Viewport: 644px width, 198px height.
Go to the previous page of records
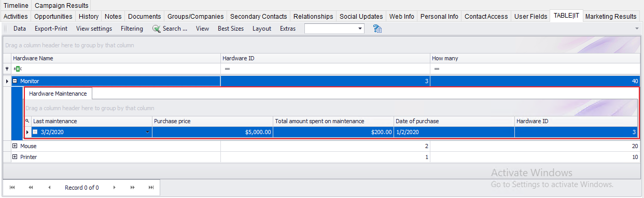(31, 188)
